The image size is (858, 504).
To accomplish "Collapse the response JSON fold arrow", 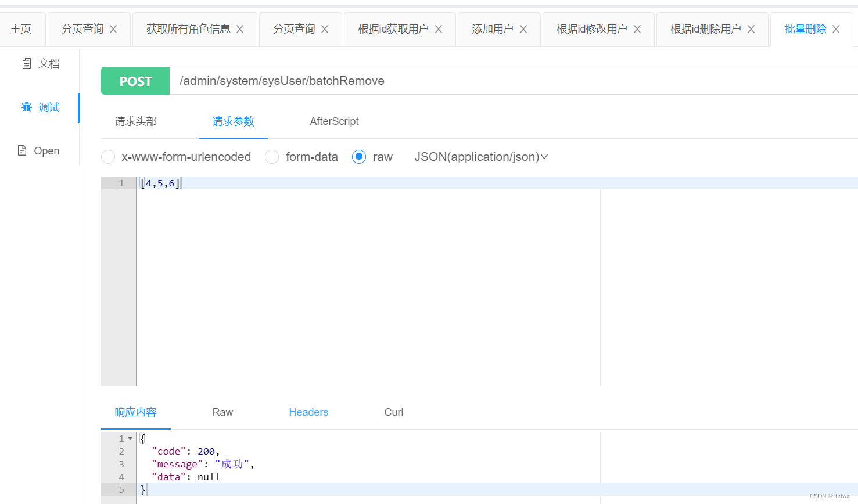I will click(130, 438).
